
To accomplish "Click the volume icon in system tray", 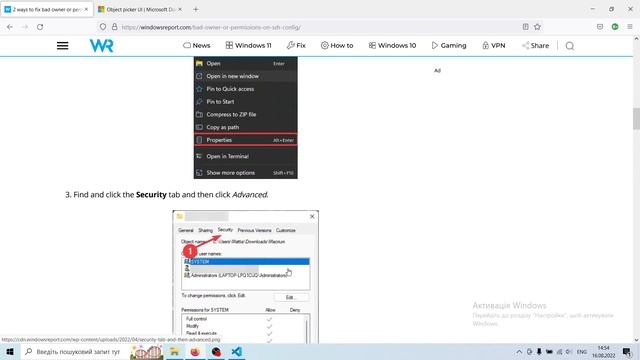I will pyautogui.click(x=569, y=352).
